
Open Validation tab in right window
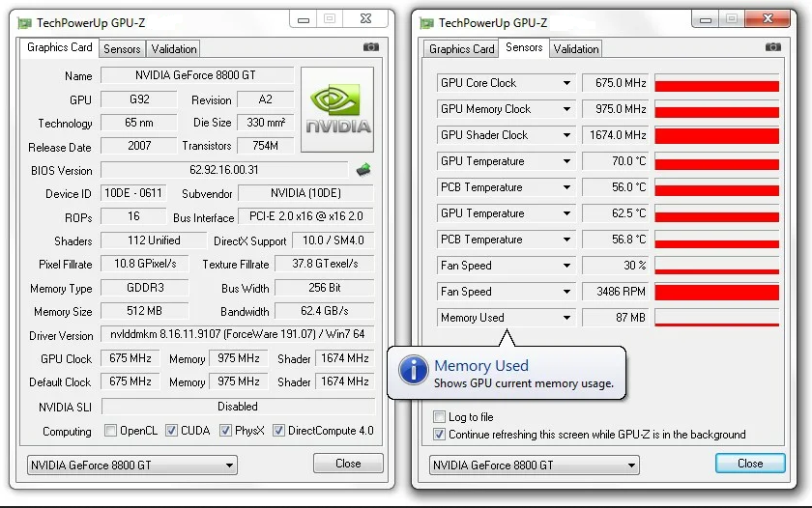(x=576, y=49)
